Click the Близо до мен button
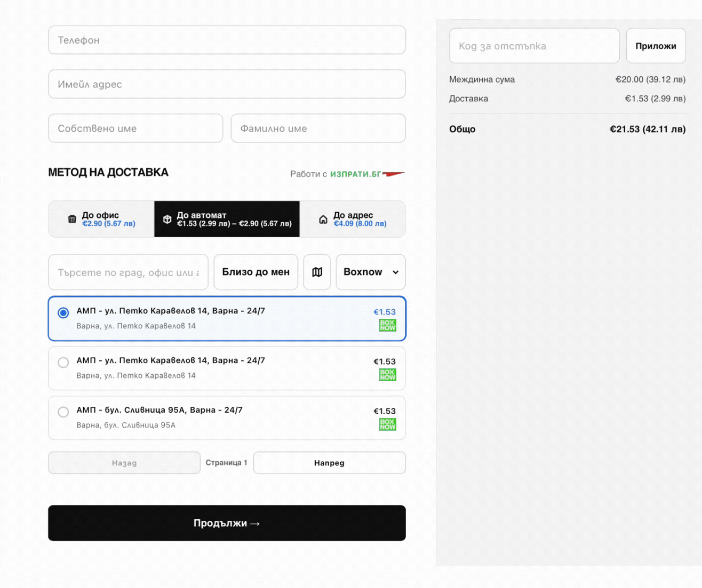The image size is (702, 588). click(256, 272)
